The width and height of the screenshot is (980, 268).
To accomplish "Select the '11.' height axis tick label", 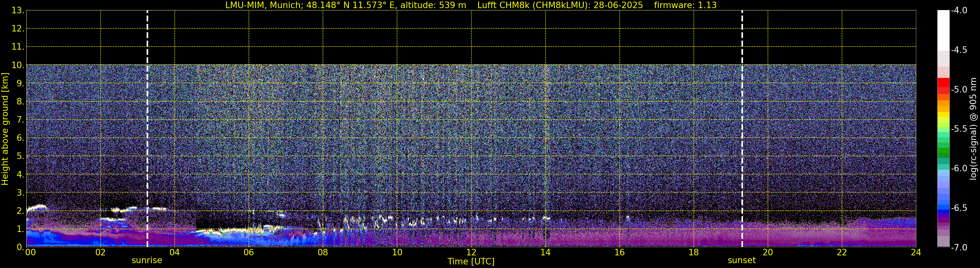I will (18, 47).
